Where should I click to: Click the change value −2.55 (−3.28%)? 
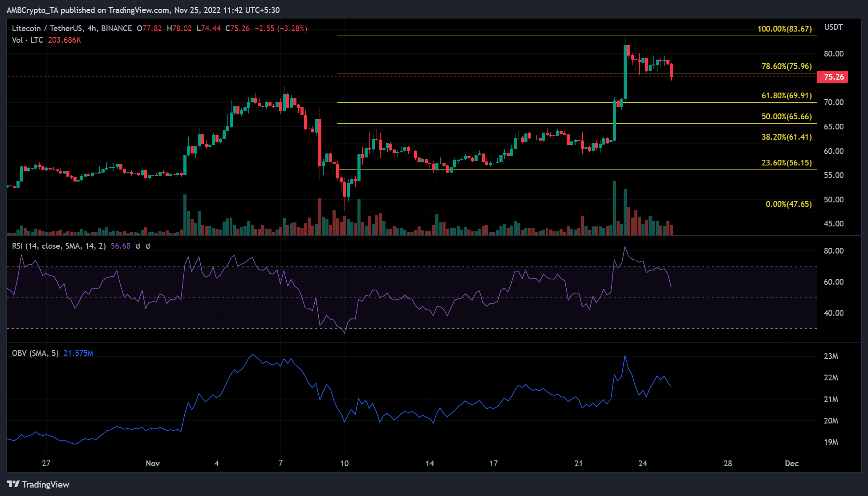tap(281, 28)
